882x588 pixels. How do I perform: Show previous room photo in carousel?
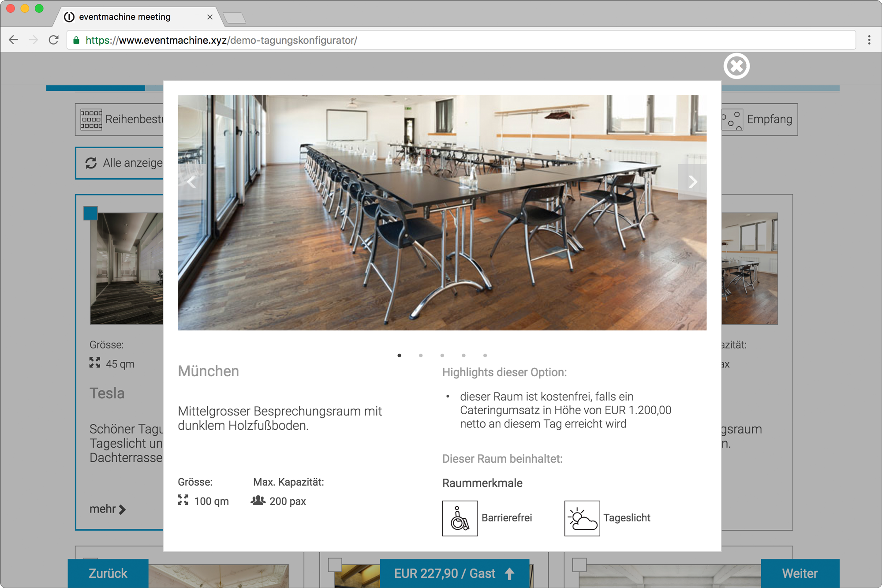192,182
